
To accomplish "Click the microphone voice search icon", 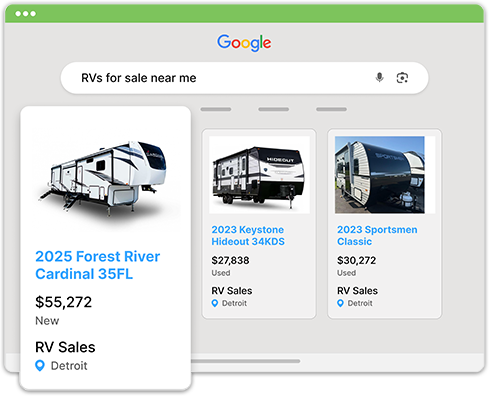I will point(379,78).
